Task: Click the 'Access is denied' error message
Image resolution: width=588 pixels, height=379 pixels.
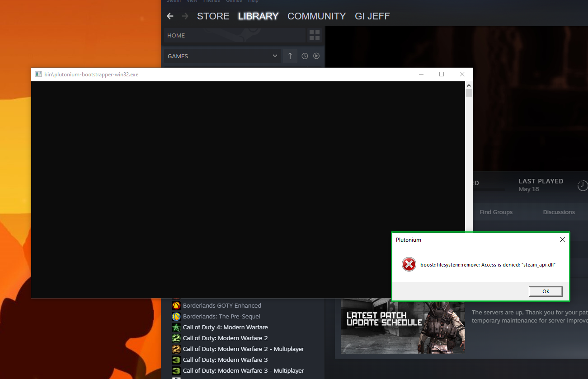Action: click(x=488, y=265)
